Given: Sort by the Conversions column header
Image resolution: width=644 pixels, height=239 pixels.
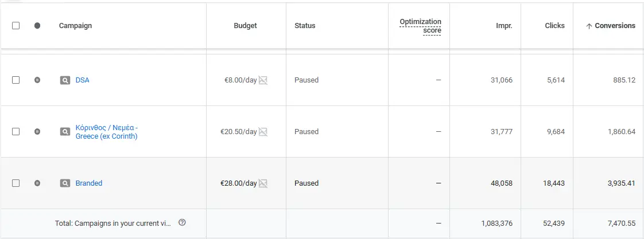Looking at the screenshot, I should click(x=614, y=26).
